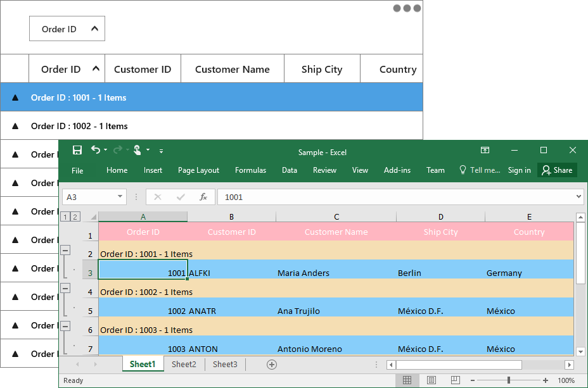Switch to Page Layout view icon

coord(431,380)
